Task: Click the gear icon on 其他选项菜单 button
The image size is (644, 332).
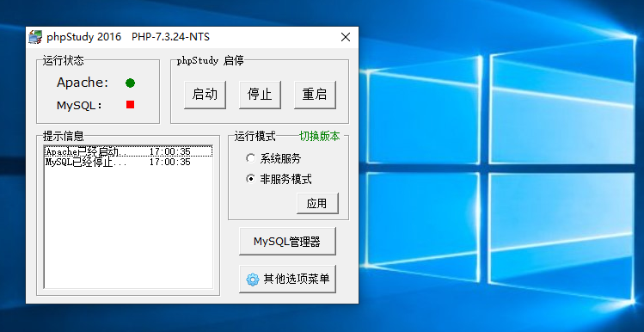Action: [252, 280]
